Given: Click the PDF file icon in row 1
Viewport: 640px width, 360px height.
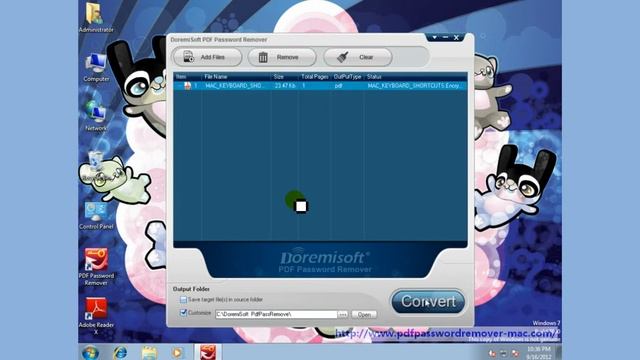Looking at the screenshot, I should point(187,86).
